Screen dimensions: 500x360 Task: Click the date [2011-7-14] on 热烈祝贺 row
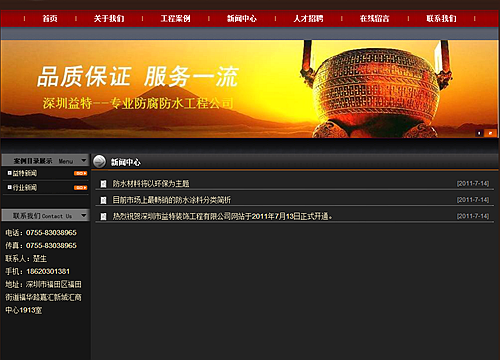(x=473, y=216)
